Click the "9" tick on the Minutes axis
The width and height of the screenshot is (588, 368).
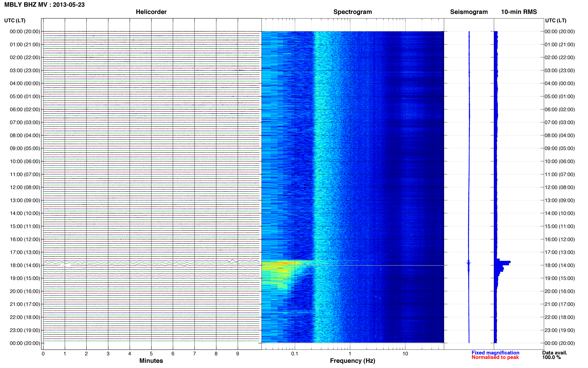[x=238, y=354]
